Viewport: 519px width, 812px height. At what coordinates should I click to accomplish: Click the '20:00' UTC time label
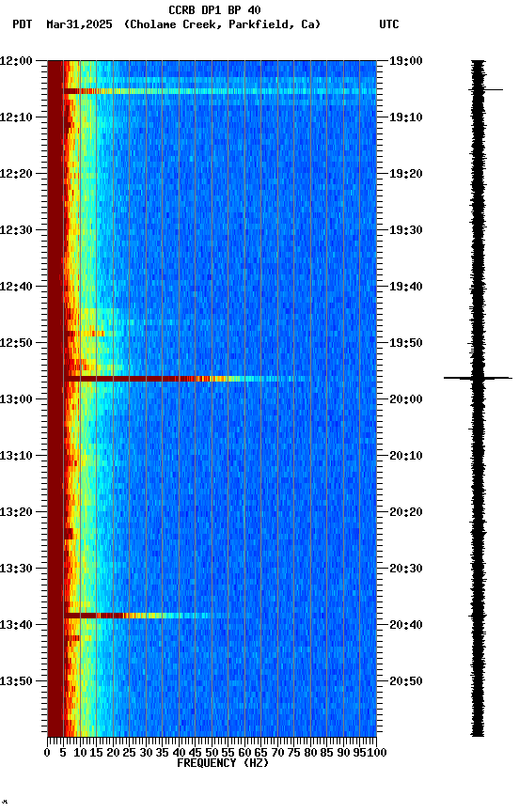pyautogui.click(x=406, y=399)
